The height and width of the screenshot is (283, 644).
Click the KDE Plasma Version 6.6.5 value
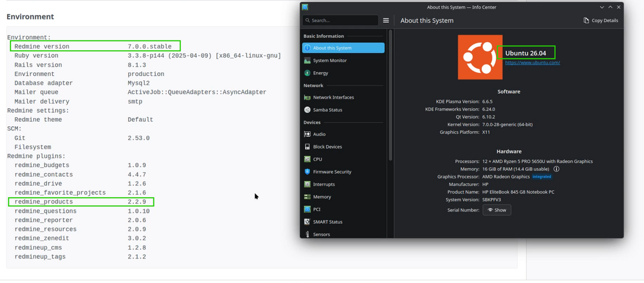click(487, 101)
